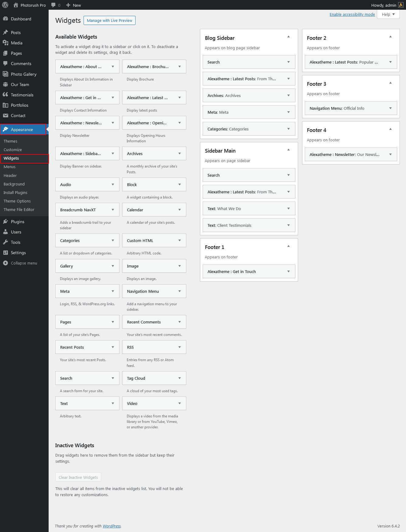Image resolution: width=406 pixels, height=532 pixels.
Task: Expand available Tag Cloud widget
Action: pyautogui.click(x=180, y=378)
